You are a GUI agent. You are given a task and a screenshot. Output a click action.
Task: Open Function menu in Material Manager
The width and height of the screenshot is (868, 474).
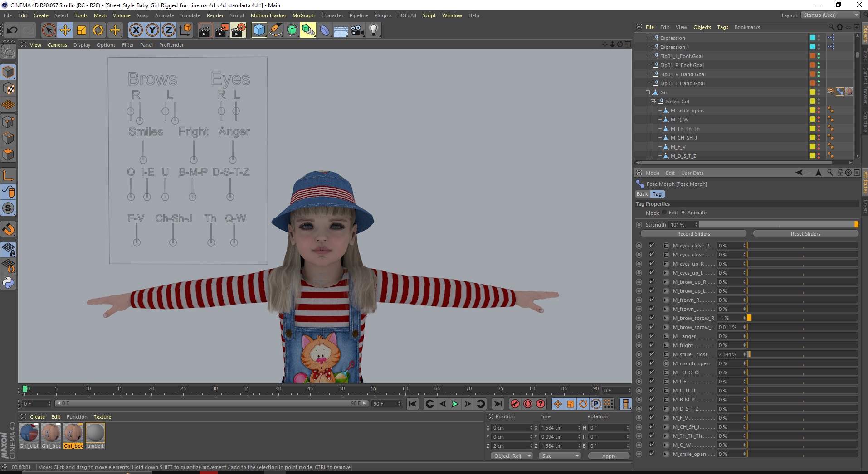(77, 417)
